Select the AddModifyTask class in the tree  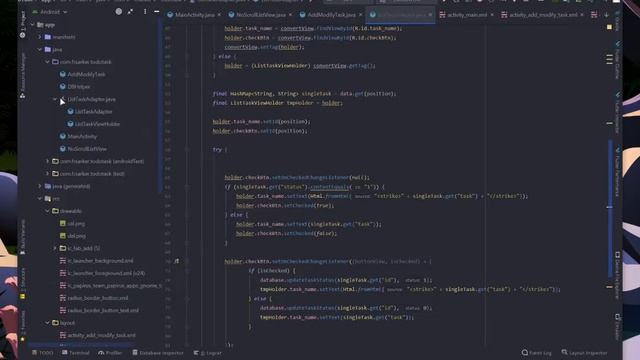[82, 74]
